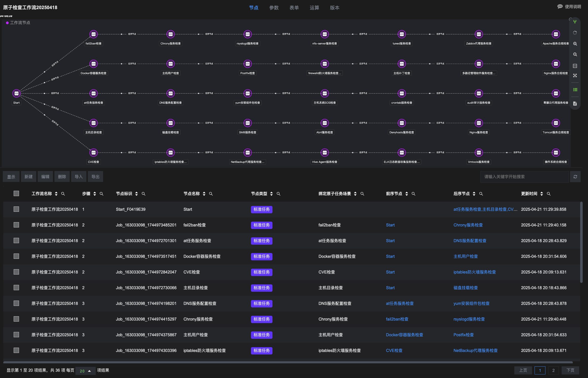Click the 编辑 button
Screen dimensions: 588x378
[45, 177]
